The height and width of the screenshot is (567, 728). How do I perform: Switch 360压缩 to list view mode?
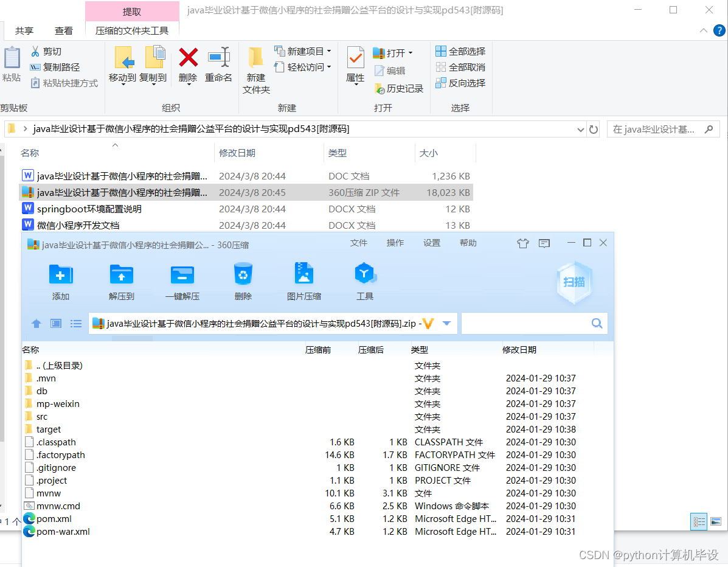[76, 324]
